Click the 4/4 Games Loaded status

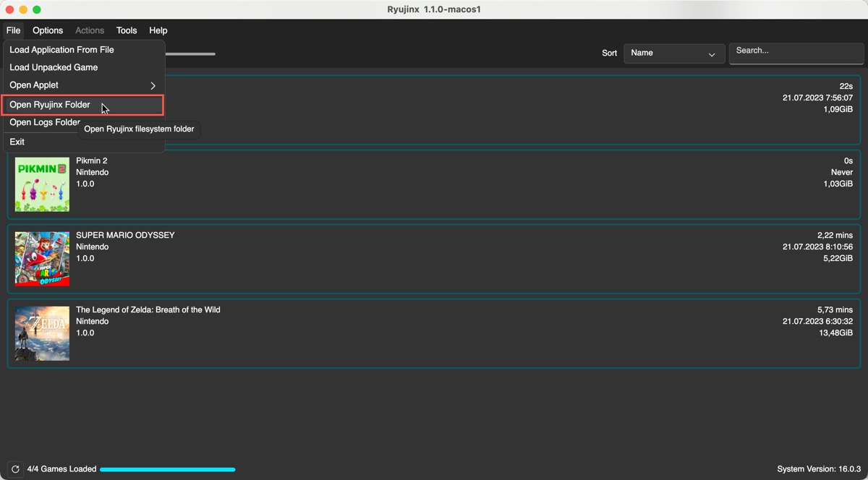coord(61,469)
